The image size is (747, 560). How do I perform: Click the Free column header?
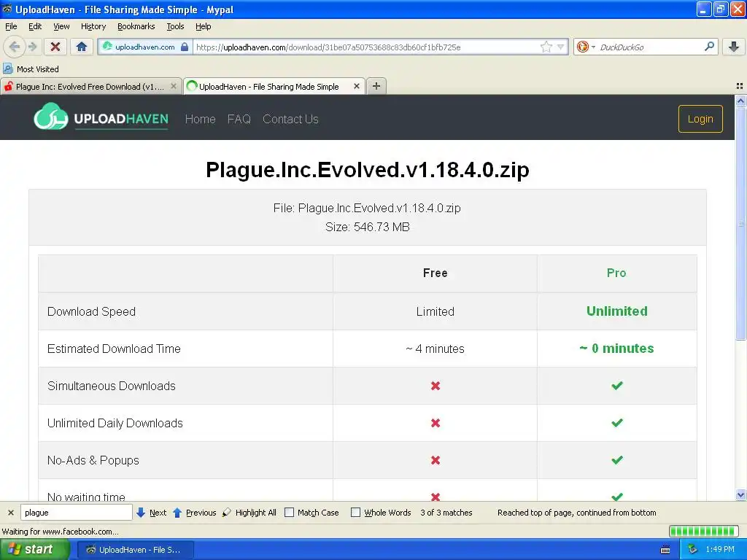click(435, 273)
